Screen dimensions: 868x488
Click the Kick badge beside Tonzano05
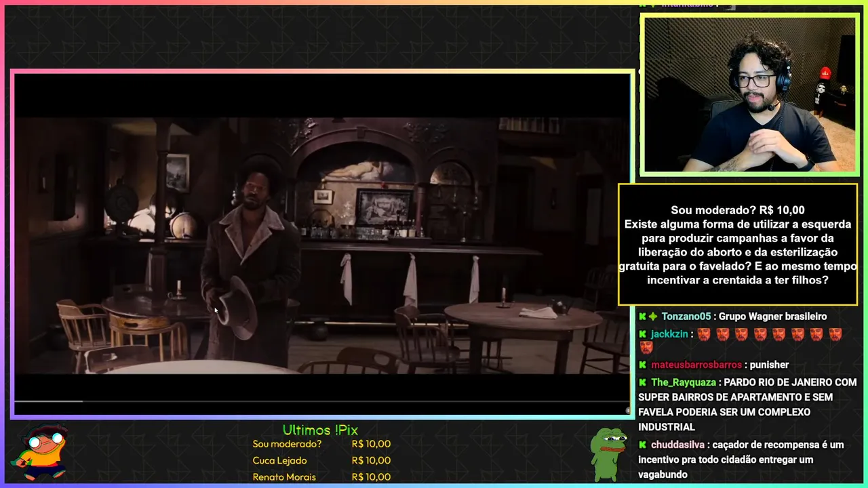(642, 317)
